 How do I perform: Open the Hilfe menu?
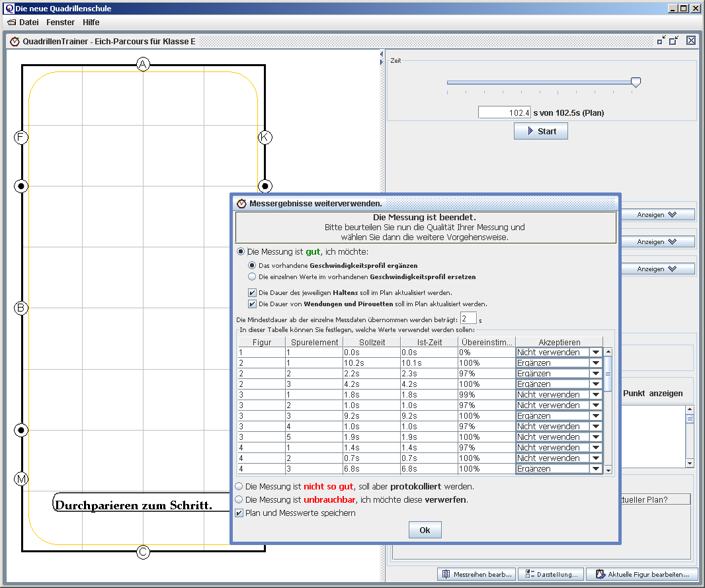(91, 22)
